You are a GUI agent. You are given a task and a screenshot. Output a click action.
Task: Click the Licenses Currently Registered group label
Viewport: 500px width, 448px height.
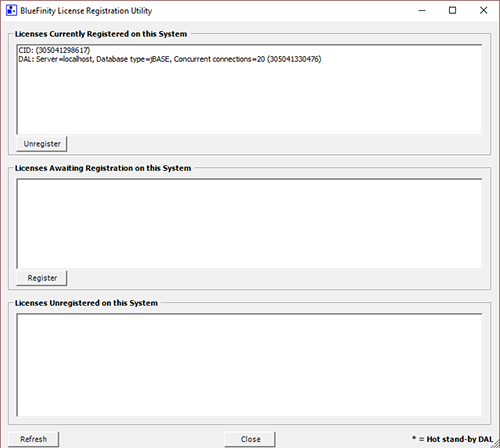(101, 34)
